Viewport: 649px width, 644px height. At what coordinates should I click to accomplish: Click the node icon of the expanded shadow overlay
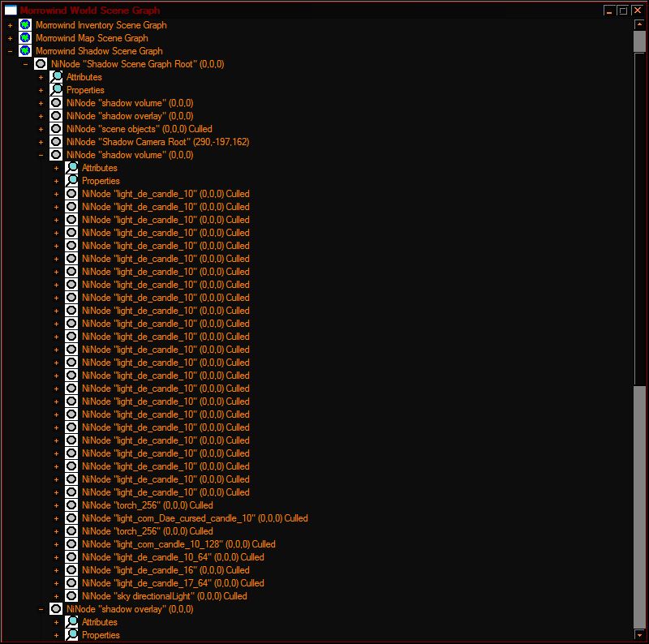[x=56, y=609]
